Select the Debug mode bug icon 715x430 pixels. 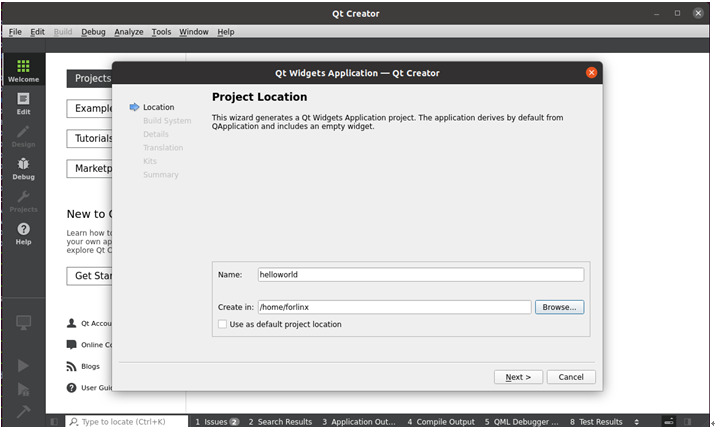click(x=23, y=168)
